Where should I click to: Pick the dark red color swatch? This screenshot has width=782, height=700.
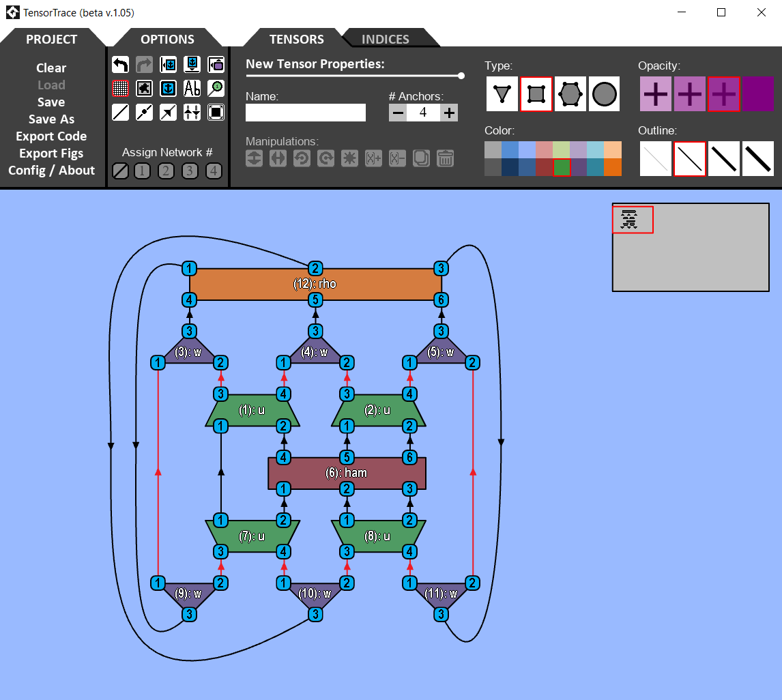click(x=545, y=168)
